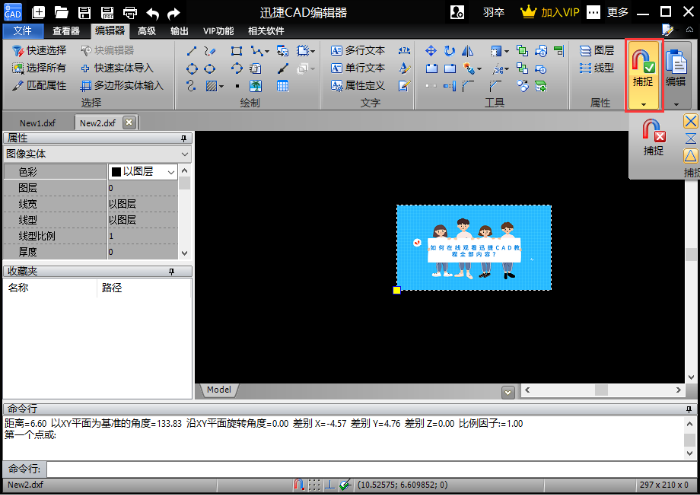700x495 pixels.
Task: Click the Linetype 线型 icon
Action: [x=597, y=68]
